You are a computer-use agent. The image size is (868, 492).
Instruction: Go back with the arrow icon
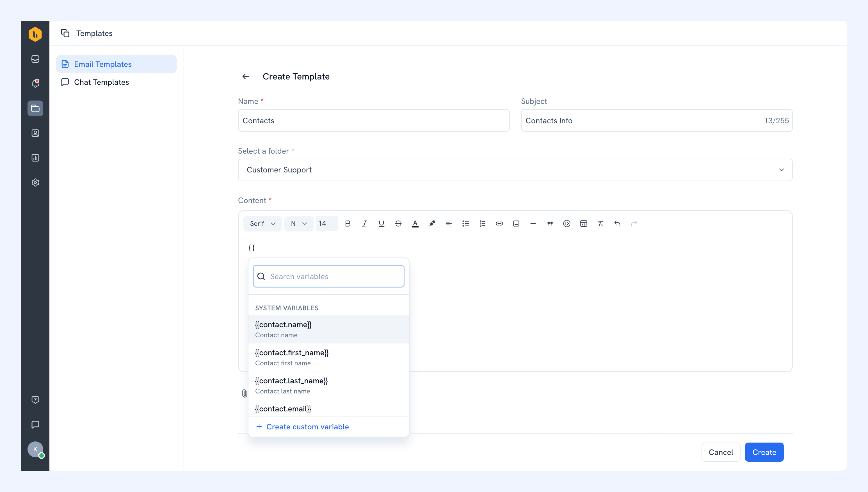click(246, 77)
